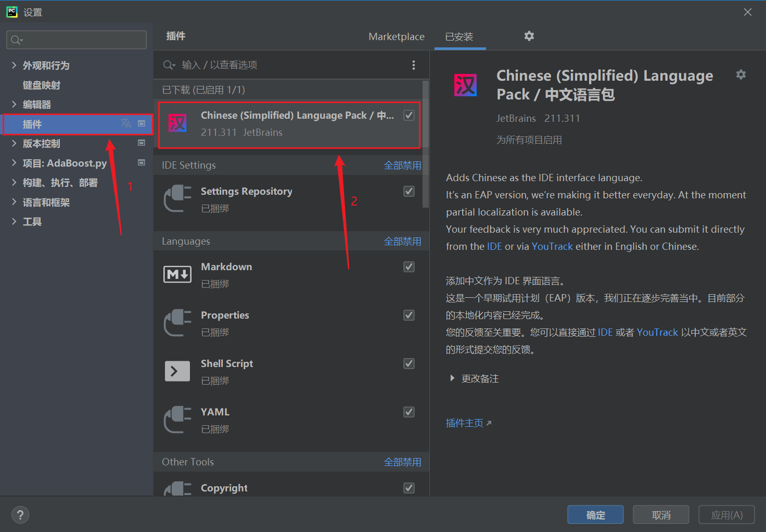
Task: Click the Markdown plugin icon
Action: [177, 274]
